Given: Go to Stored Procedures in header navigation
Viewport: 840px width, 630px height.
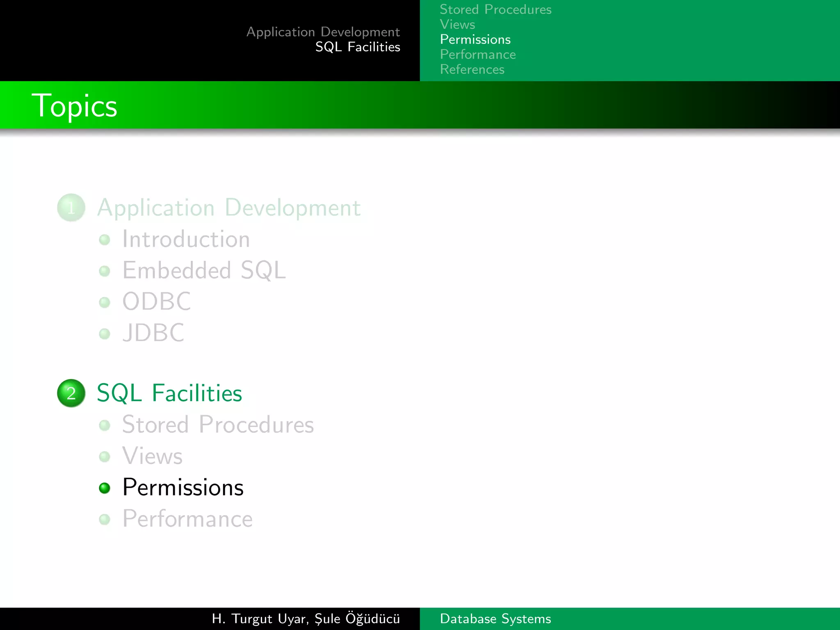Looking at the screenshot, I should tap(495, 9).
